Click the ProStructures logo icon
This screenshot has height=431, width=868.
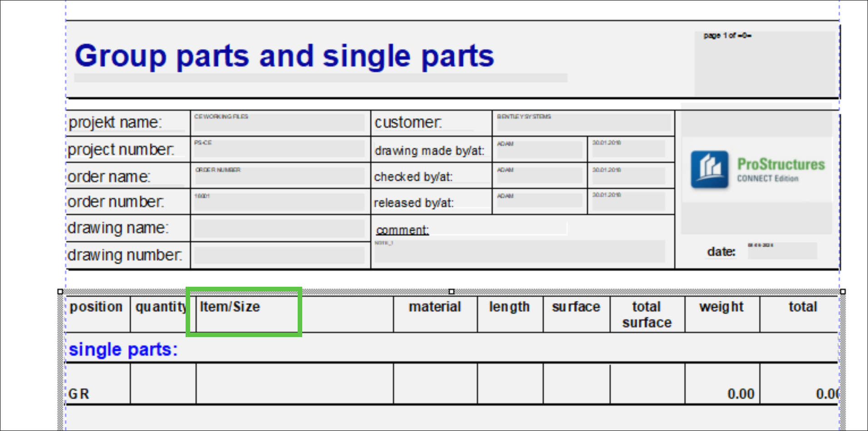click(x=709, y=170)
